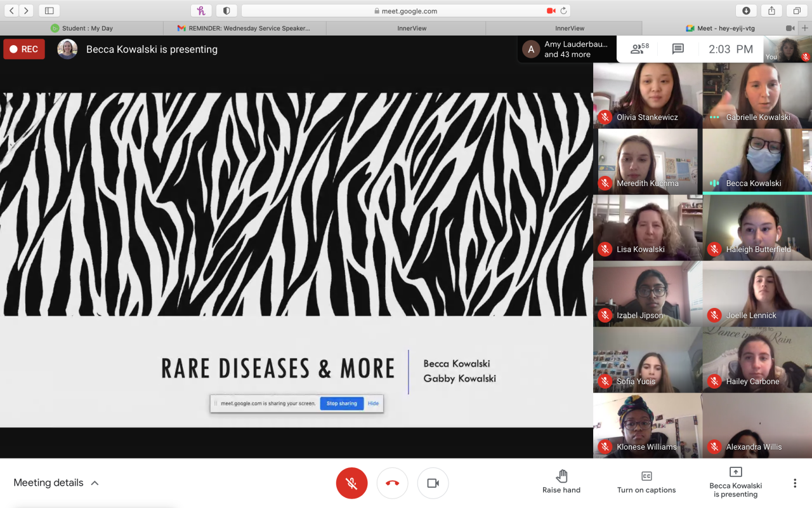This screenshot has width=812, height=508.
Task: Click the Raise hand icon
Action: click(x=561, y=476)
